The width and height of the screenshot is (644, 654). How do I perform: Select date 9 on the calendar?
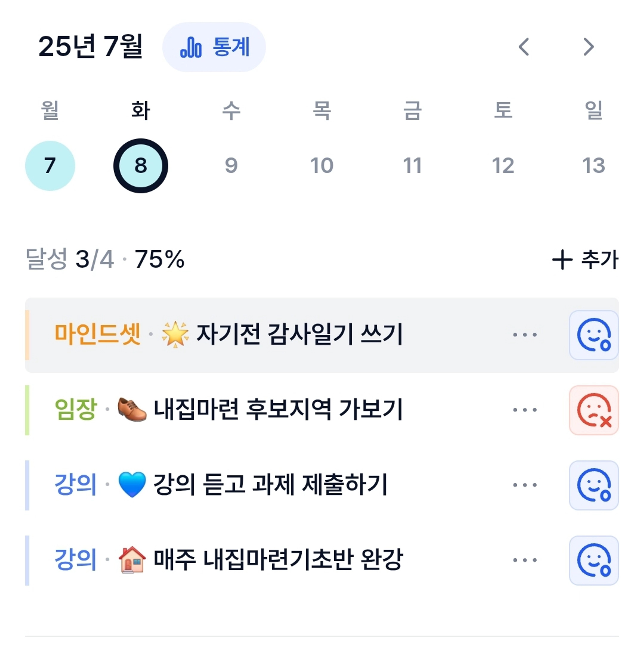[231, 166]
